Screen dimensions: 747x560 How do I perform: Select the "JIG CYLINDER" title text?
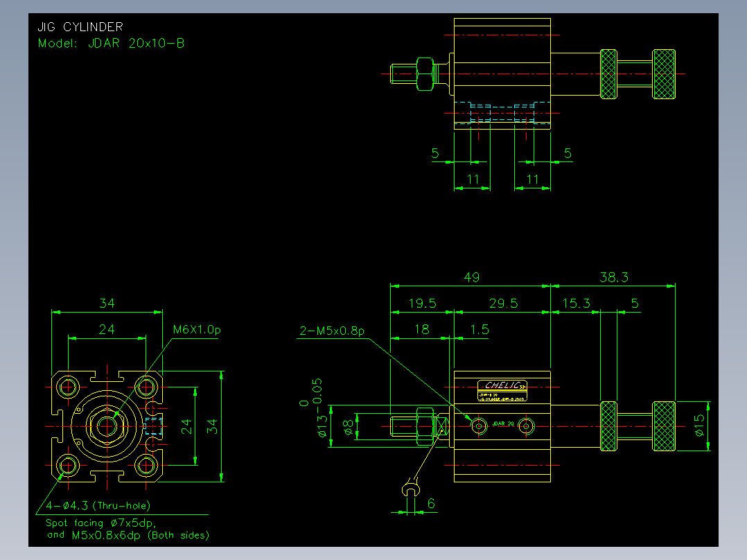(80, 27)
